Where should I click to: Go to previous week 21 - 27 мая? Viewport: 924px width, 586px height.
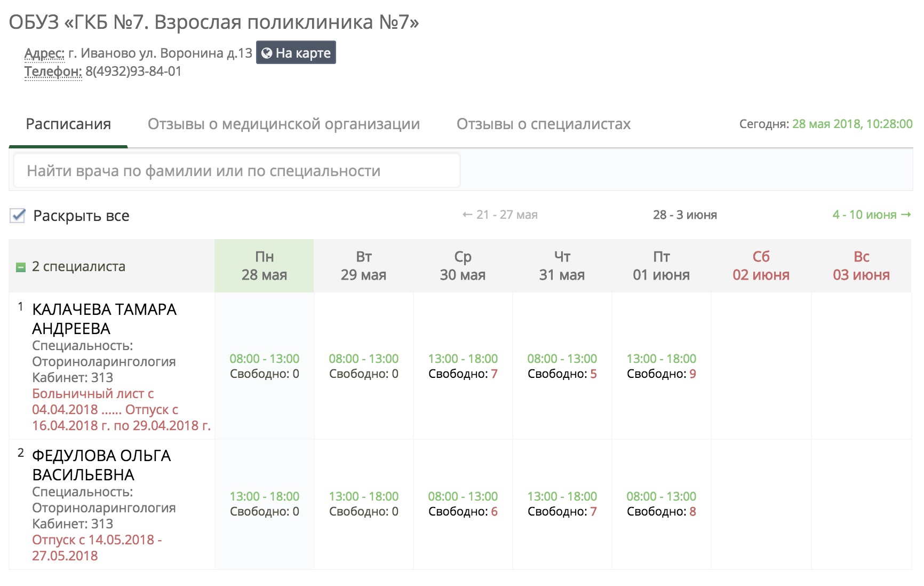[500, 215]
